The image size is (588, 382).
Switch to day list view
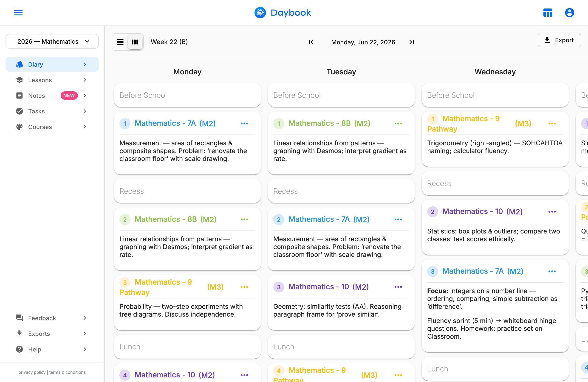point(120,42)
